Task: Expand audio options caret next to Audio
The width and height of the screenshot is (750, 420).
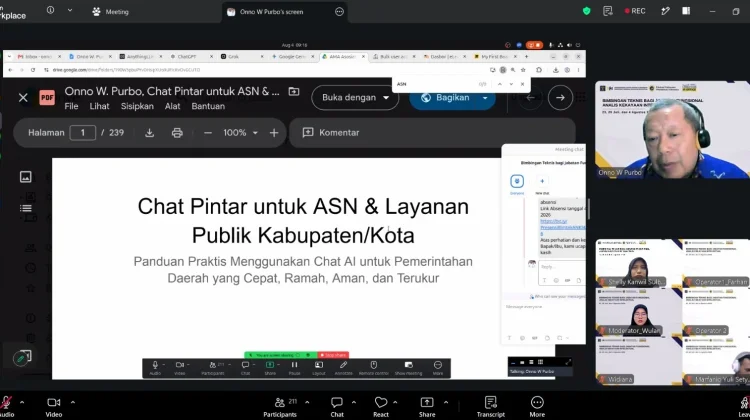Action: click(22, 402)
